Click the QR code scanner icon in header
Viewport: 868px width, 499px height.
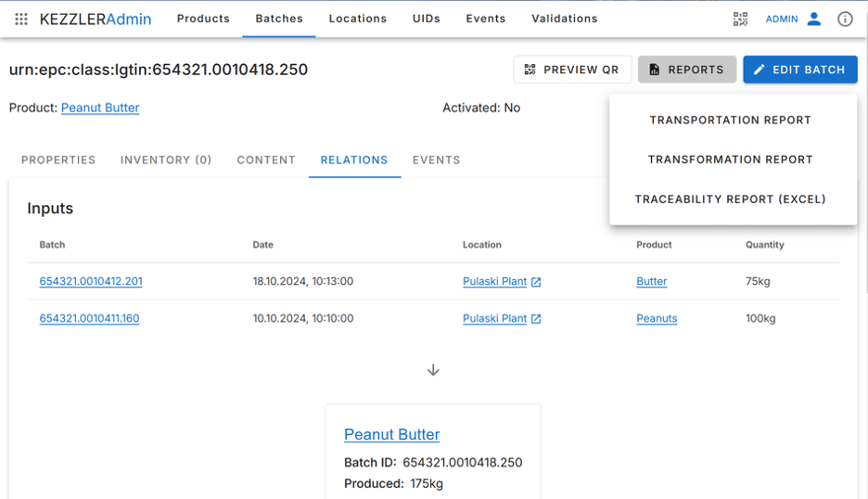point(740,19)
